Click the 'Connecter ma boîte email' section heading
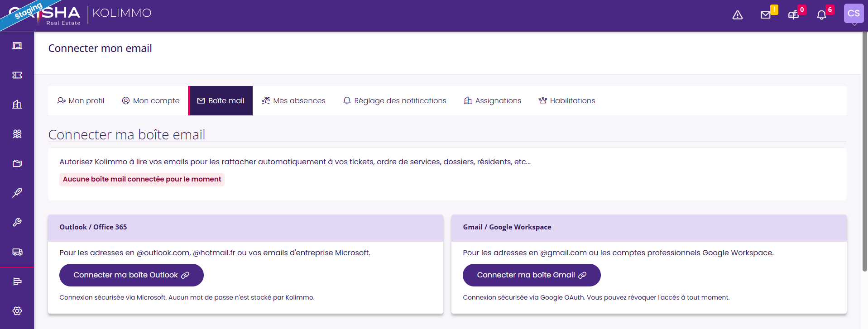 click(x=127, y=134)
